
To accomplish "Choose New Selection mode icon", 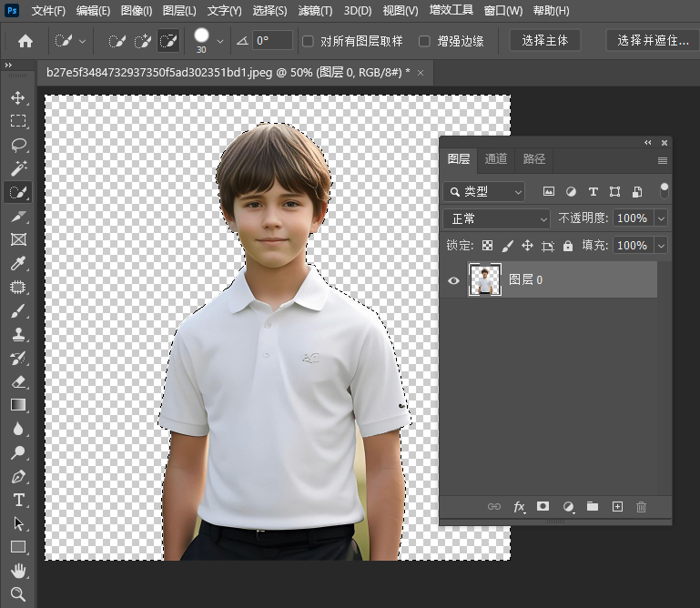I will [117, 41].
